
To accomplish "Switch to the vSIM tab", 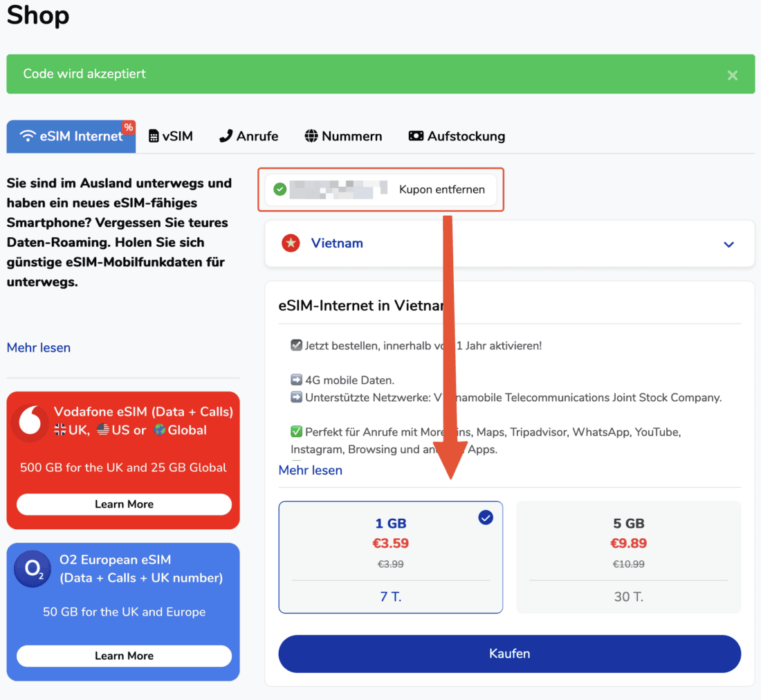I will (170, 136).
